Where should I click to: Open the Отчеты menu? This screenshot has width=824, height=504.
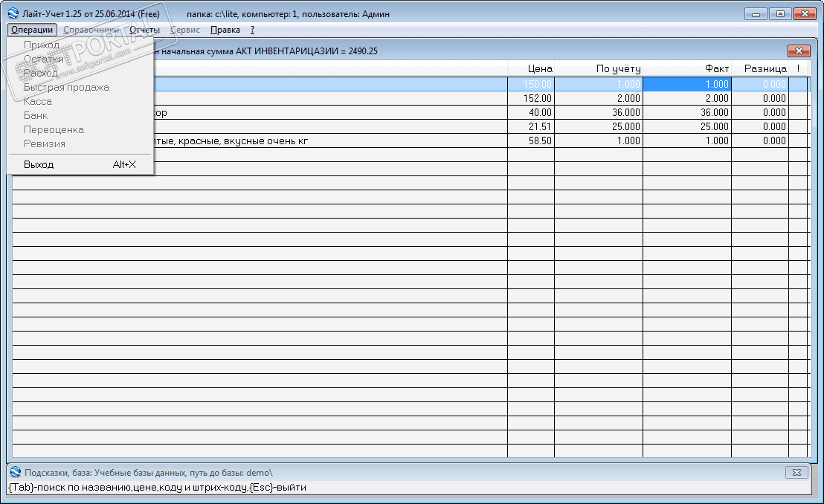(x=144, y=30)
